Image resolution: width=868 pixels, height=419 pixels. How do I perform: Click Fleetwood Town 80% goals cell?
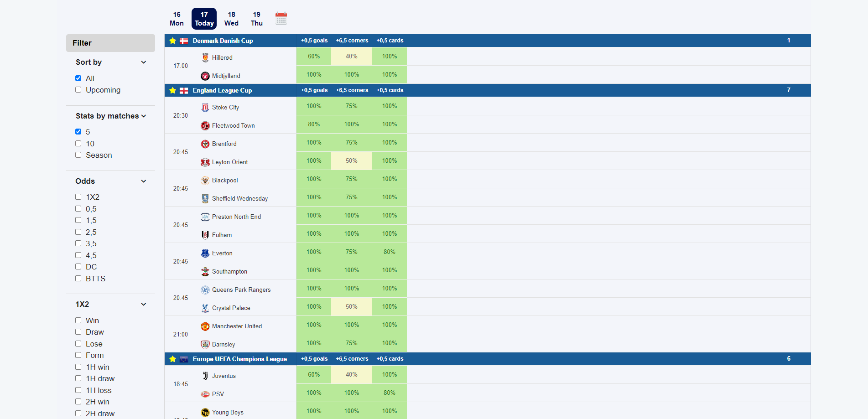click(314, 124)
